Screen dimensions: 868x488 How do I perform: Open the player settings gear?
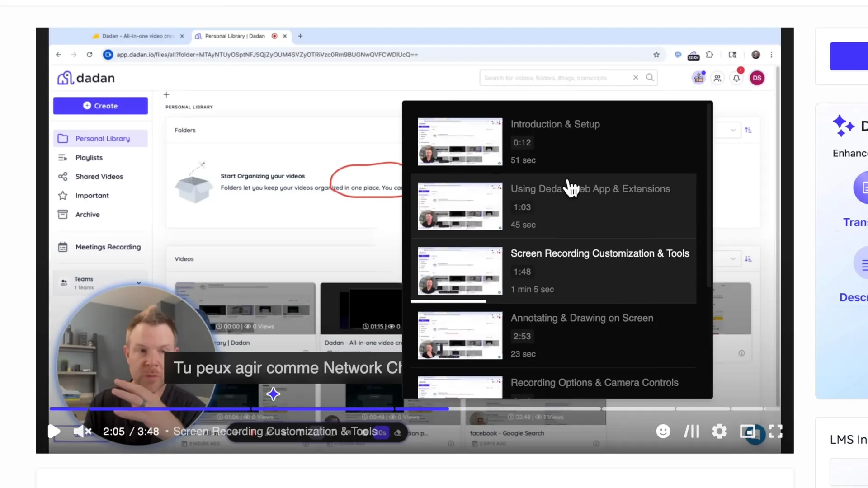[719, 432]
